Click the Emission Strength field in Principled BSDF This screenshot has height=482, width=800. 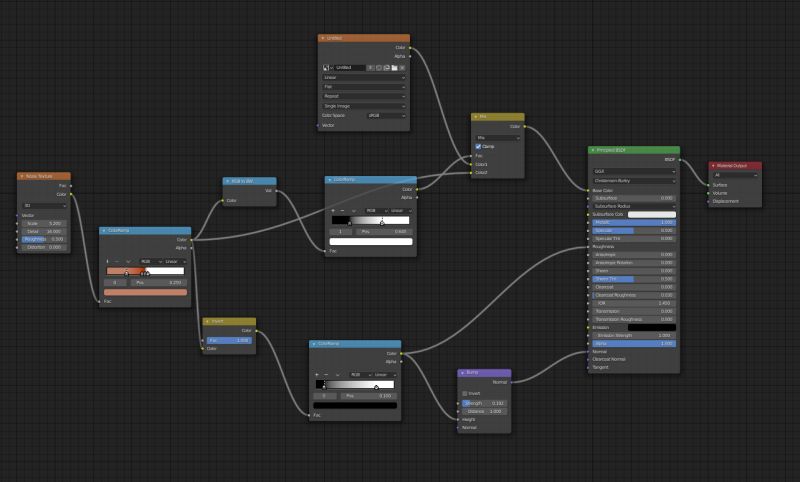click(x=634, y=336)
